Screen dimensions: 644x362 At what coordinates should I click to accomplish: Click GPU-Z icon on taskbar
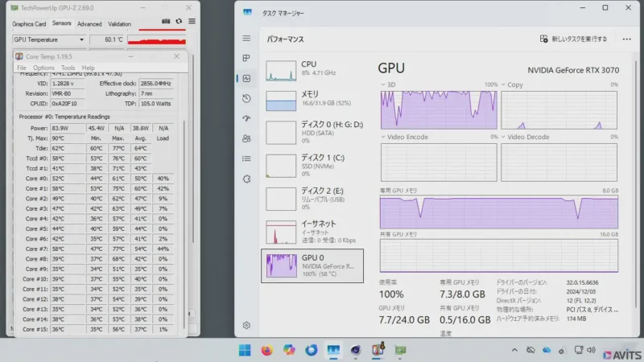click(x=400, y=350)
